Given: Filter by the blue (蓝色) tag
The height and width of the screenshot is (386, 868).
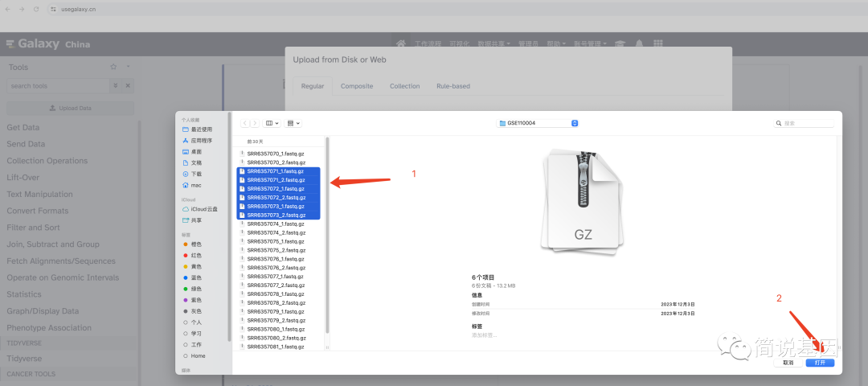Looking at the screenshot, I should point(193,277).
